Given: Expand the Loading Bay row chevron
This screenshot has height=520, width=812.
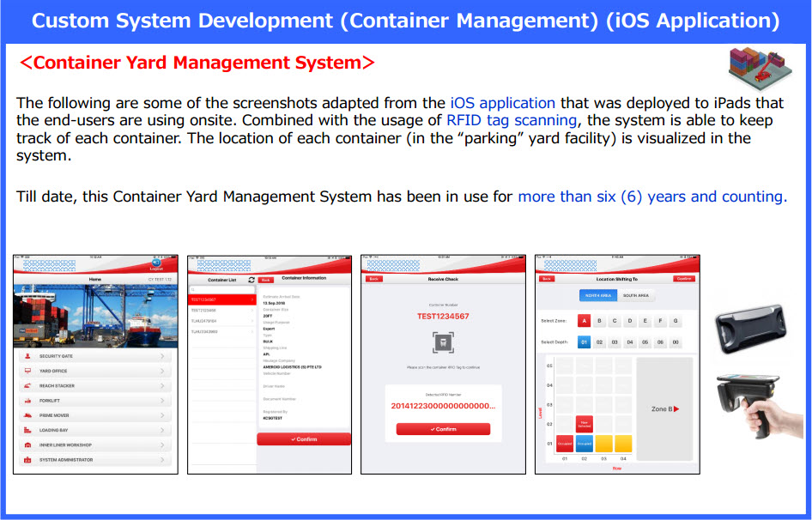Looking at the screenshot, I should pos(162,430).
